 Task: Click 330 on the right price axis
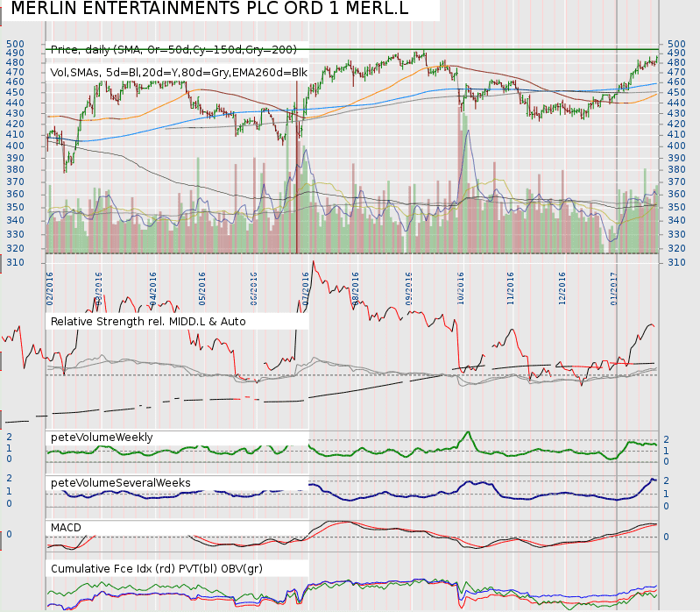(676, 234)
